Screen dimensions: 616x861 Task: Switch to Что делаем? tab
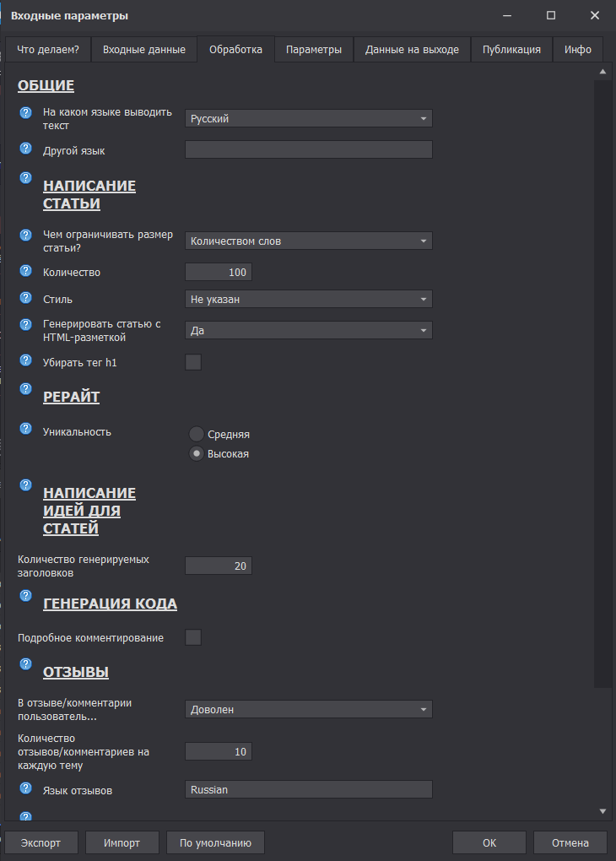click(x=48, y=50)
